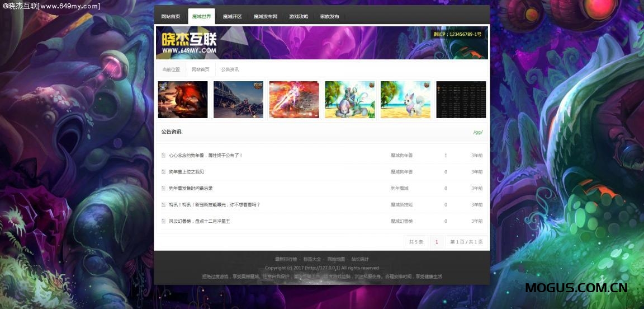
Task: Click the document icon beside 风云幻兽榜 article
Action: [163, 221]
